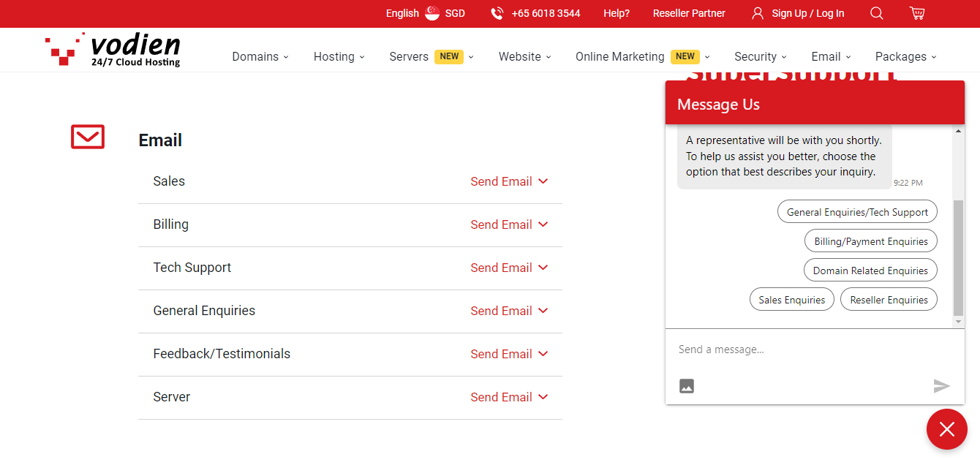
Task: Call the +65 6018 3544 number link
Action: click(546, 13)
